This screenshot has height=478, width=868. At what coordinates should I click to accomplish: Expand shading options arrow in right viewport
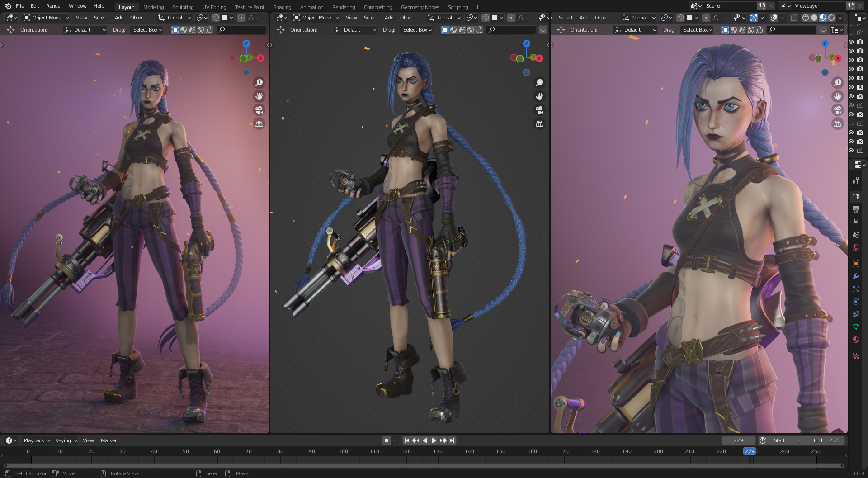840,18
